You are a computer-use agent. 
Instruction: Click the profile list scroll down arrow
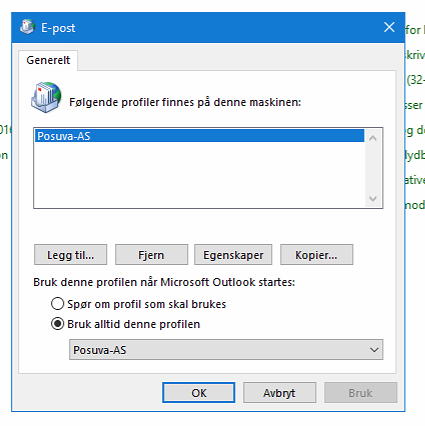(x=373, y=199)
